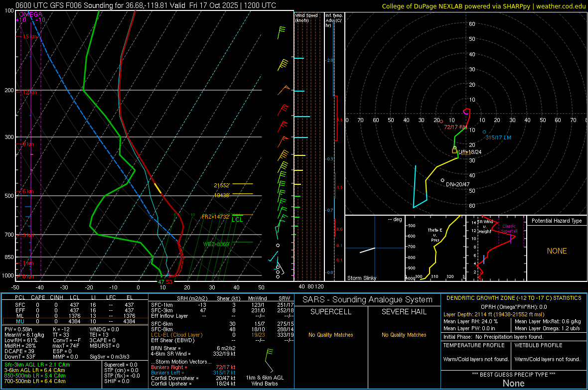Click the red surface temperature value '53'
Viewport: 588px width, 390px height.
[x=169, y=282]
